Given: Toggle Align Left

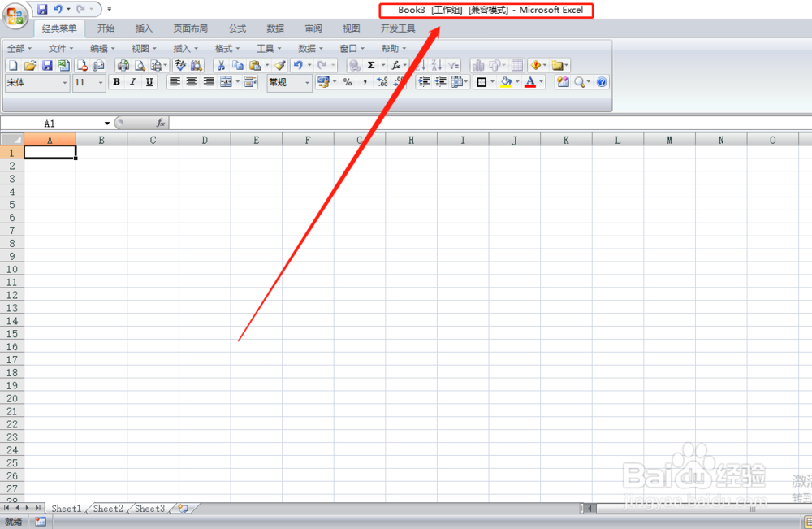Looking at the screenshot, I should (x=175, y=82).
